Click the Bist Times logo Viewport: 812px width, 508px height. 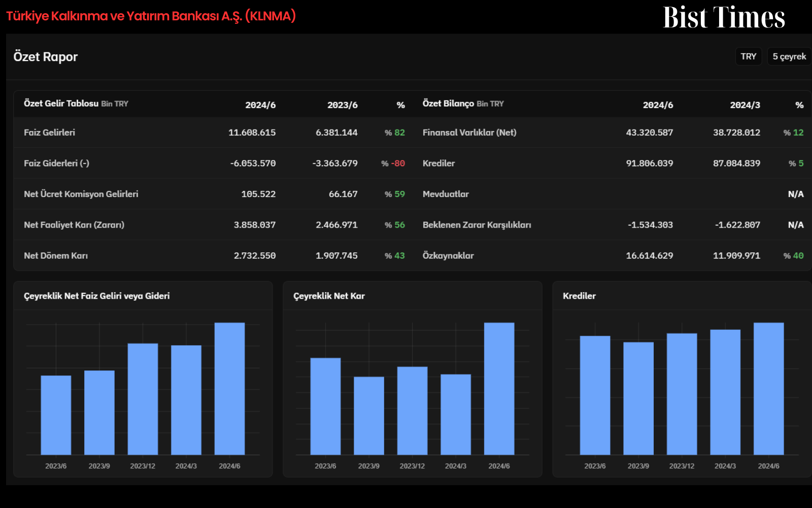724,17
